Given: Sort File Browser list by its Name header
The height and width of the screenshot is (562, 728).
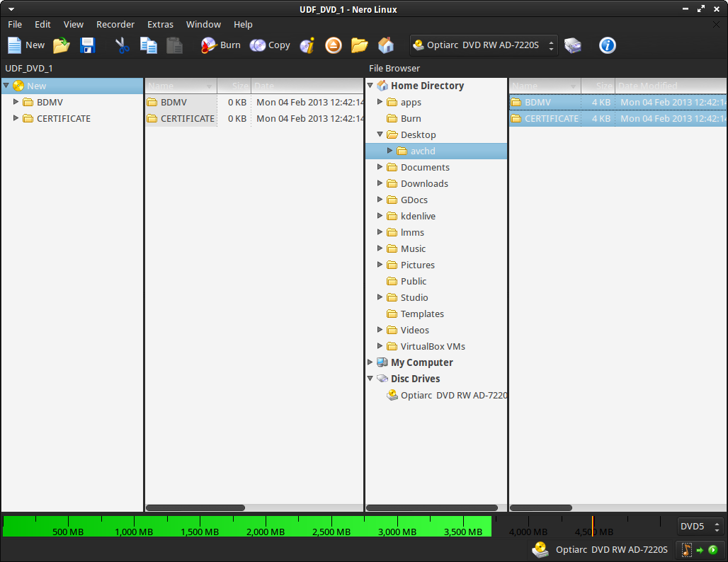Looking at the screenshot, I should pos(545,86).
